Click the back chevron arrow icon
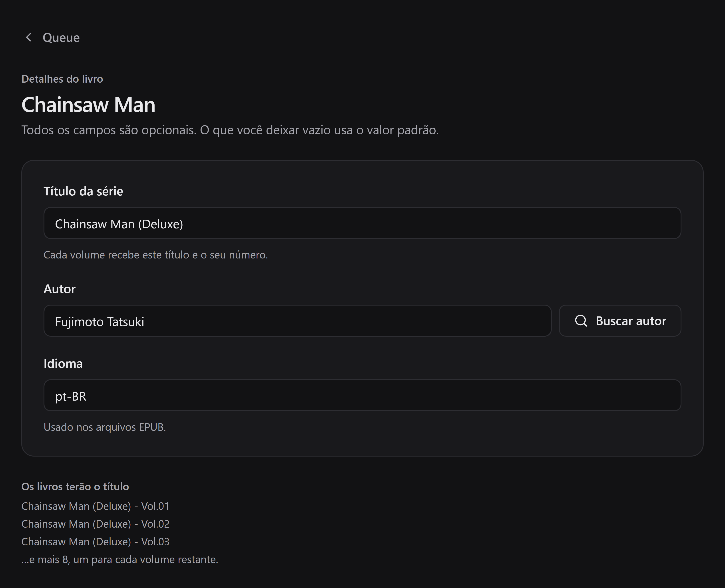Screen dimensions: 725x588 [29, 38]
